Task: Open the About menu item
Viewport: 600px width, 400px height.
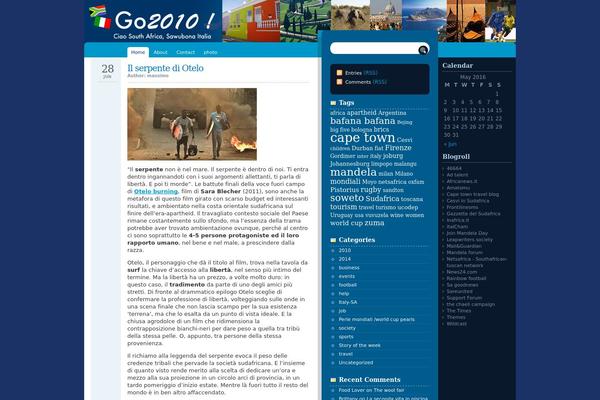Action: [160, 52]
